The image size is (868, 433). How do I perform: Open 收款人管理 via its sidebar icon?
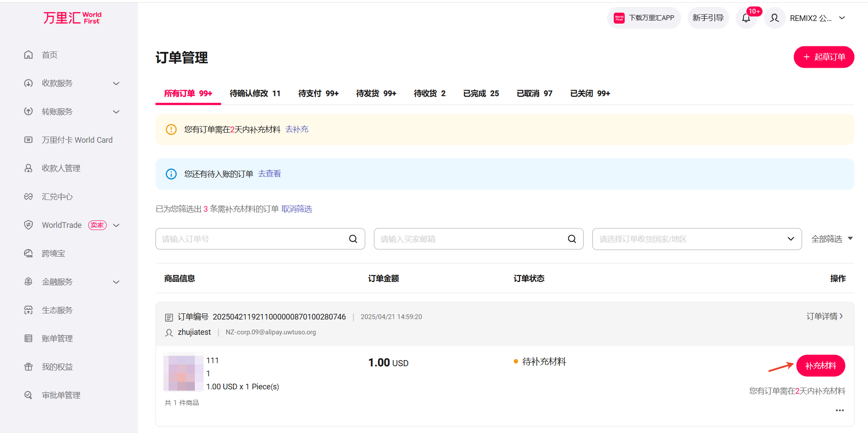[28, 168]
